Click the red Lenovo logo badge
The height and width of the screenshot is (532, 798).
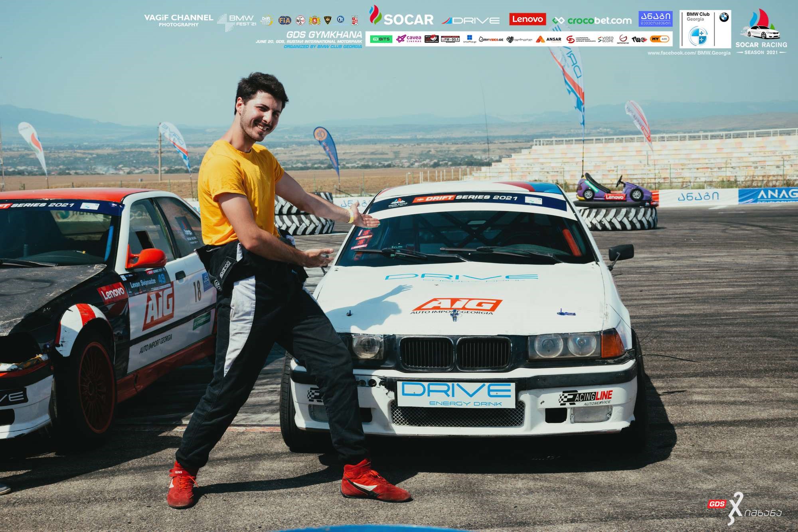coord(527,19)
